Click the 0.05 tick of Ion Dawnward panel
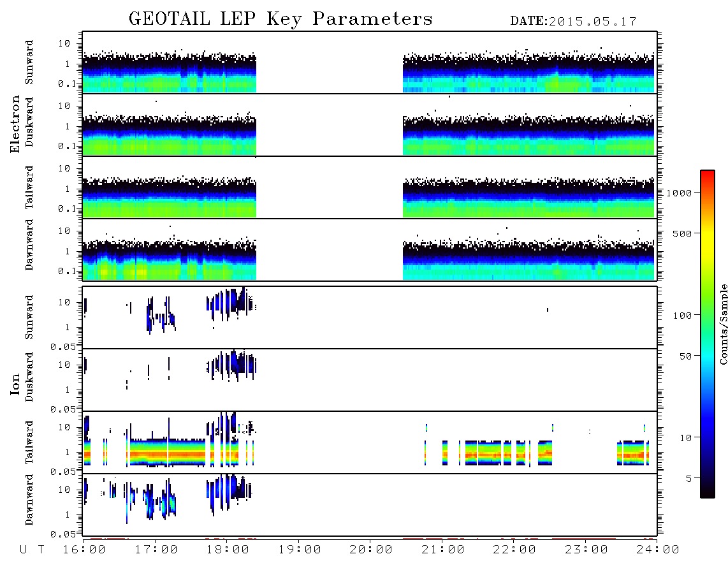The width and height of the screenshot is (728, 561). [62, 534]
